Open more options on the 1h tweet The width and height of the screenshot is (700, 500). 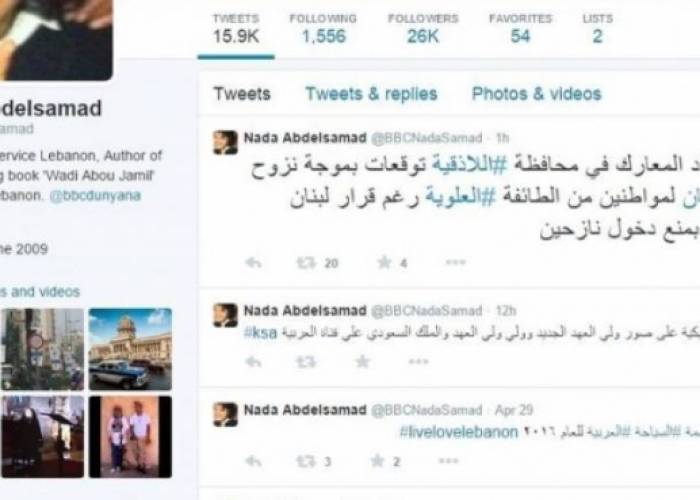tap(456, 262)
